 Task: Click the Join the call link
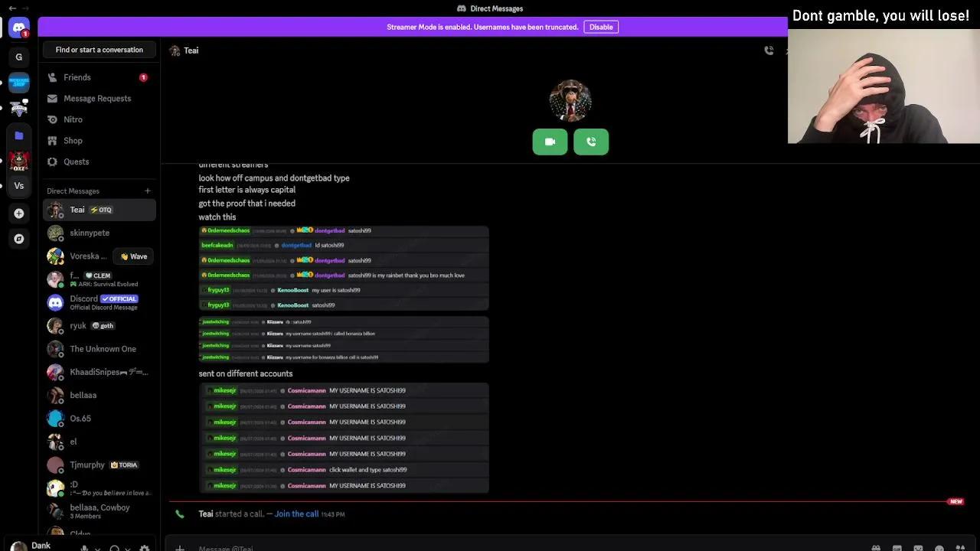pos(296,514)
